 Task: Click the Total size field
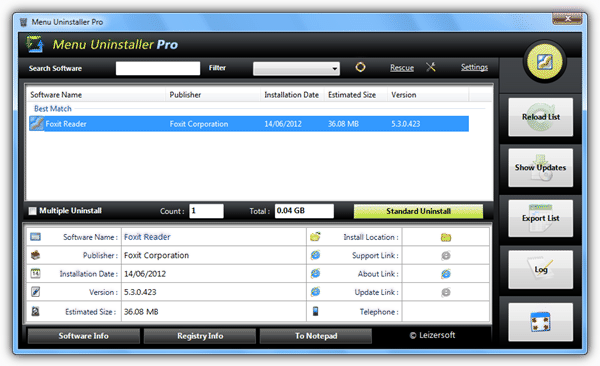[x=304, y=211]
